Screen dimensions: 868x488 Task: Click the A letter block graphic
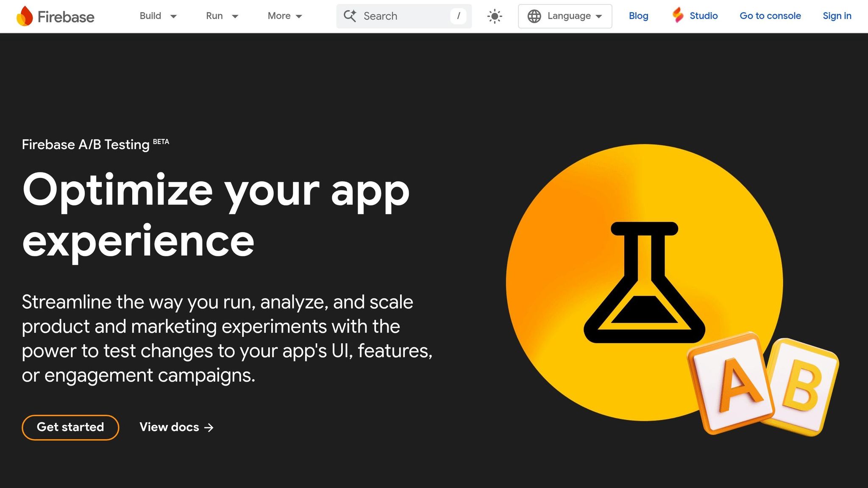[x=731, y=383]
